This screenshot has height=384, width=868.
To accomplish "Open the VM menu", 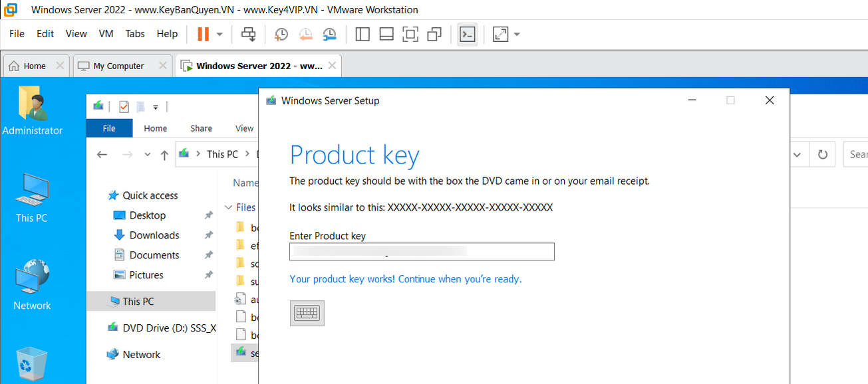I will click(x=106, y=34).
